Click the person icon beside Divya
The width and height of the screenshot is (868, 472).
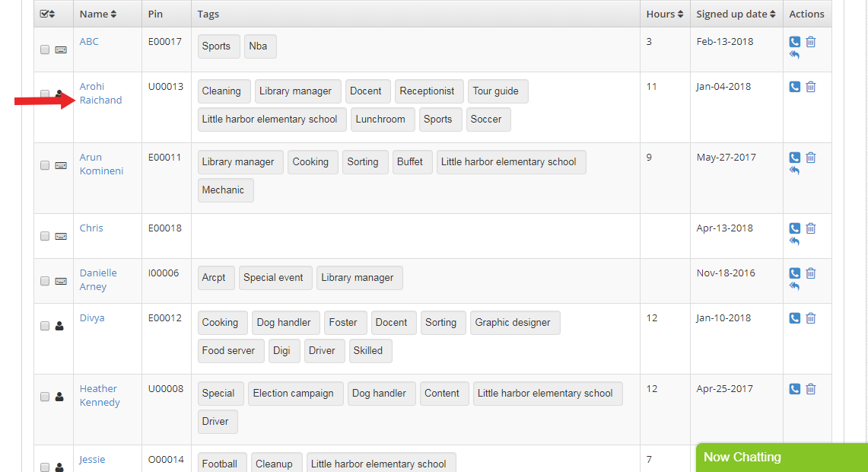[59, 327]
